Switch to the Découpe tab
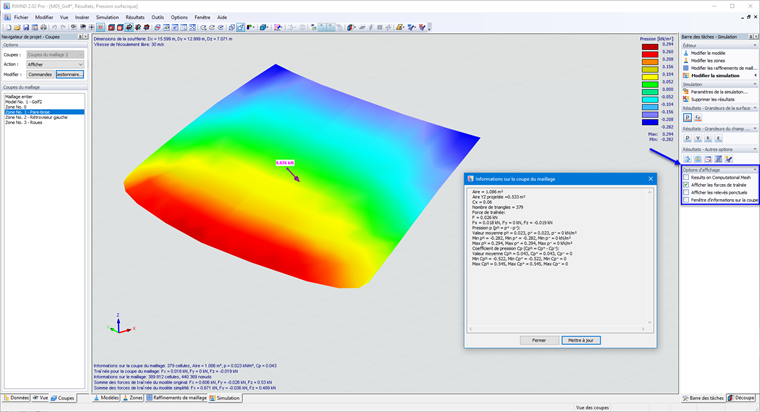This screenshot has width=760, height=412. click(x=741, y=398)
